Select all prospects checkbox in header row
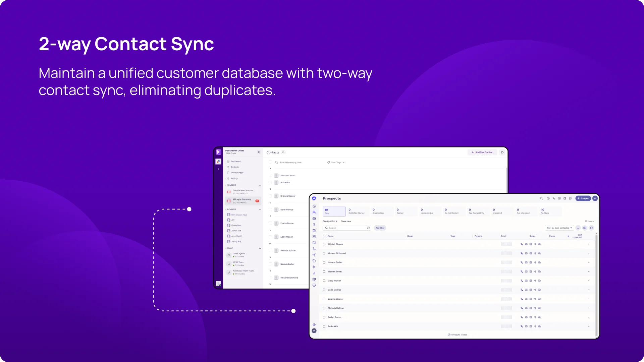Screen dimensions: 644x362 pos(324,236)
